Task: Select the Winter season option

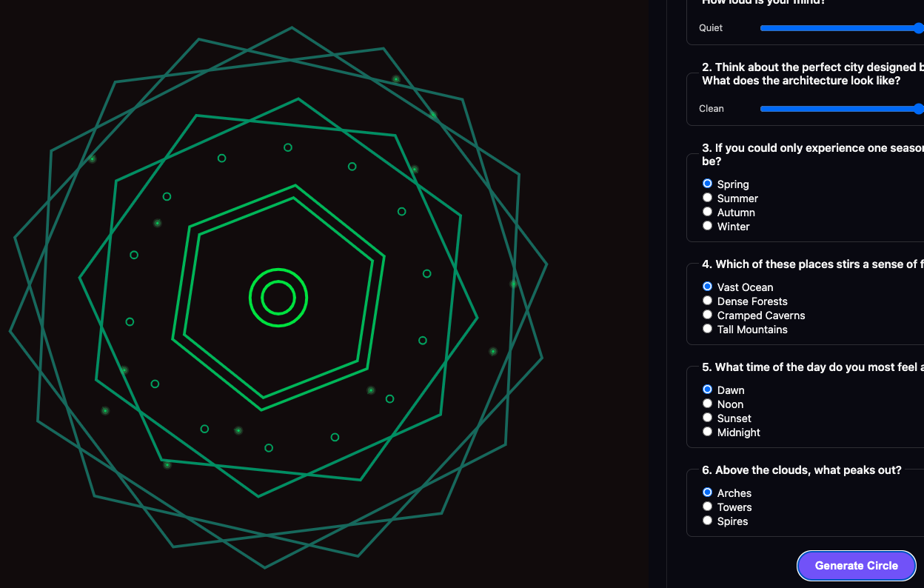Action: pos(708,226)
